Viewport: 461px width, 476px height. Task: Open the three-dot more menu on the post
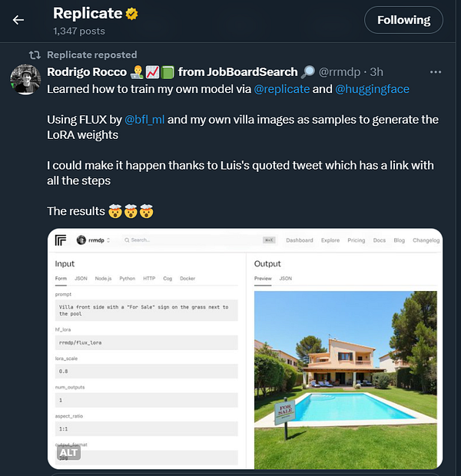[436, 72]
